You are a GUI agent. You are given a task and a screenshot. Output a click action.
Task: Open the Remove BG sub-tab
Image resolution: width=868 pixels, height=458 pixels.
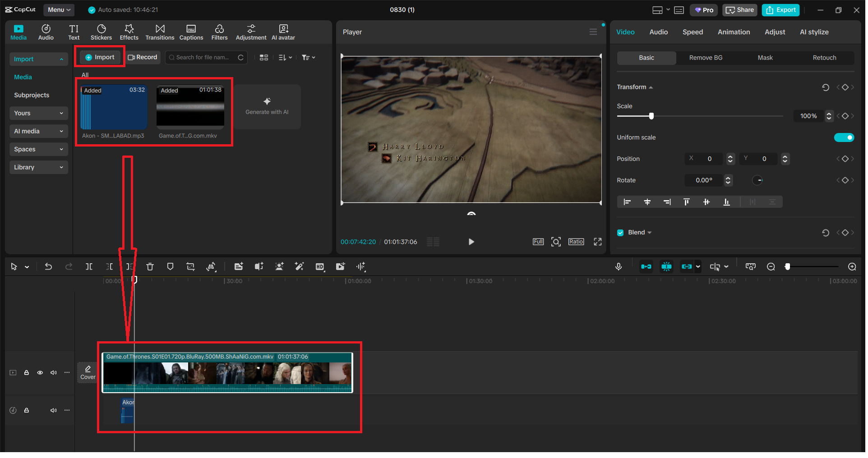(706, 58)
